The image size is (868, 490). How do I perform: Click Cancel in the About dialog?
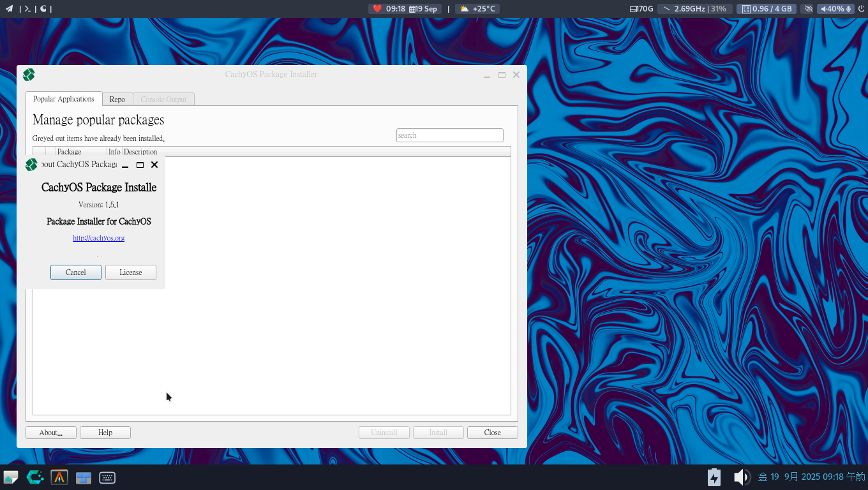[76, 272]
